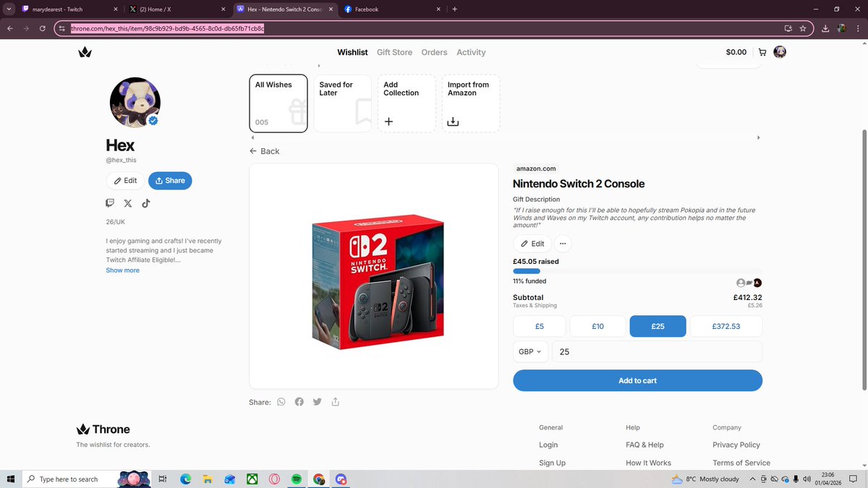The height and width of the screenshot is (488, 868).
Task: Open the Login footer link
Action: pyautogui.click(x=548, y=445)
